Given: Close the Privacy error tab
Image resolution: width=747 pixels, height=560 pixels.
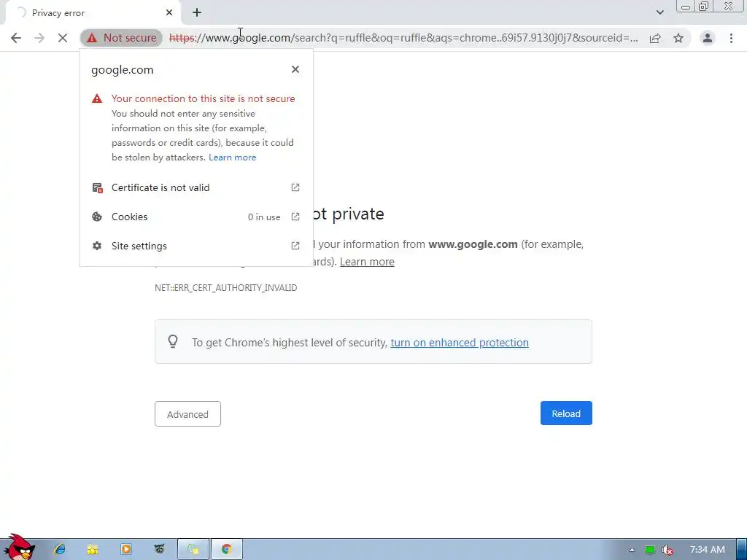Looking at the screenshot, I should (169, 13).
